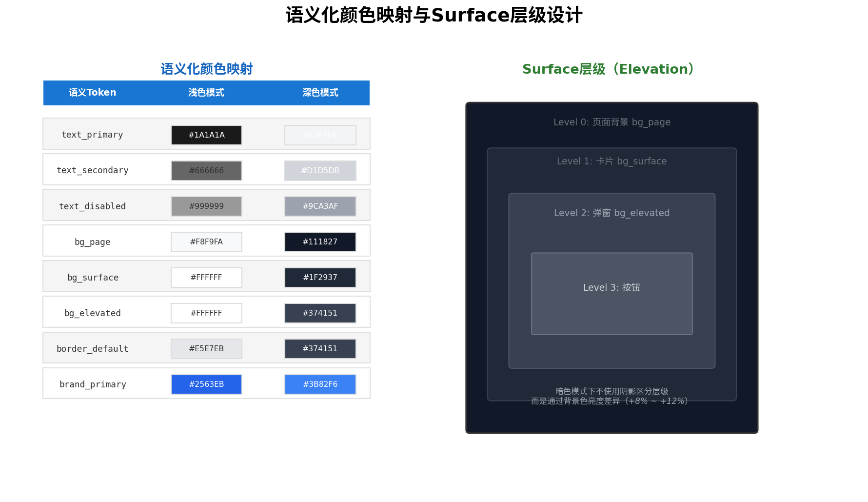Viewport: 868px width, 502px height.
Task: Click the text_secondary token label
Action: pyautogui.click(x=92, y=170)
